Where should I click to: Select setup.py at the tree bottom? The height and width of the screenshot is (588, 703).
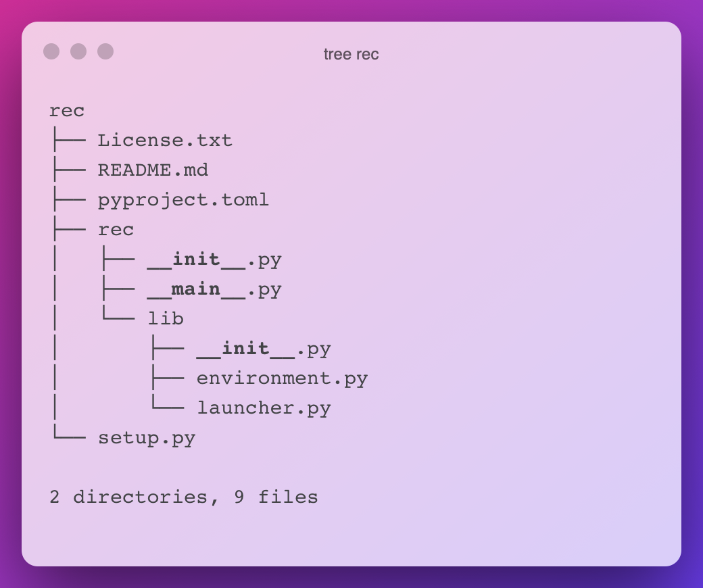coord(147,438)
